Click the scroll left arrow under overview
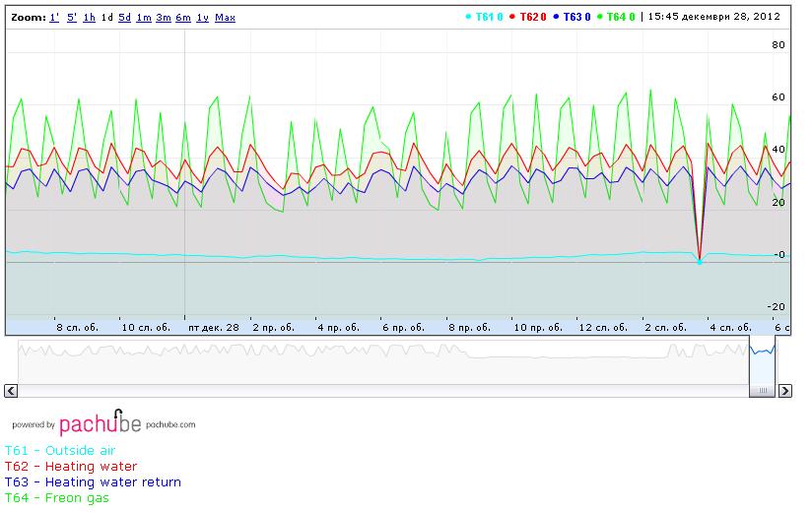 [x=10, y=391]
